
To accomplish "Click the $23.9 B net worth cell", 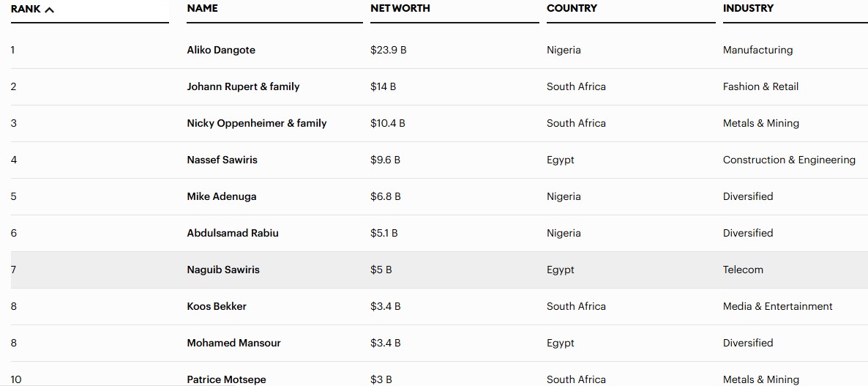I will 389,50.
